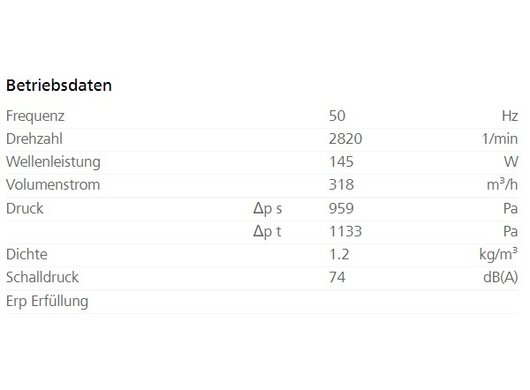Click the Betriebsdaten heading

(x=59, y=85)
